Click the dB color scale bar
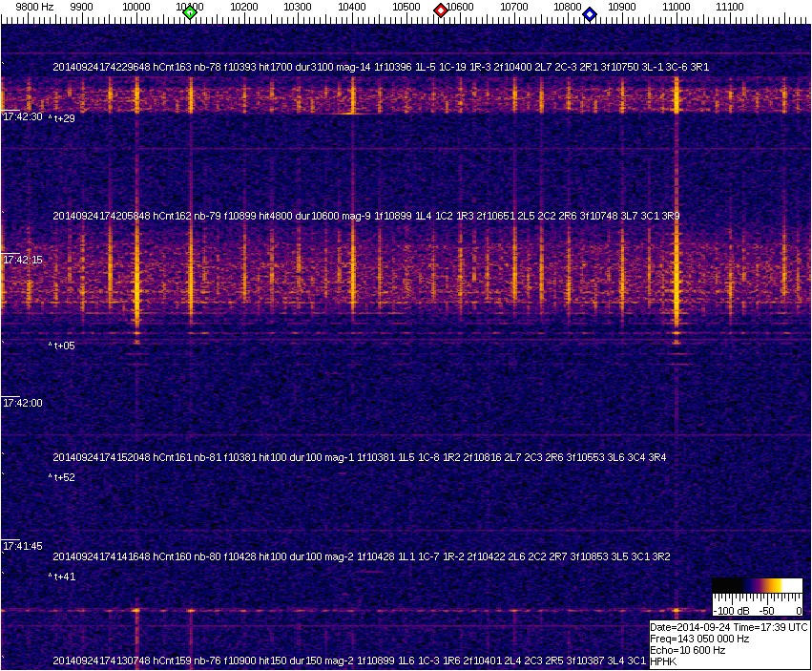 click(757, 585)
